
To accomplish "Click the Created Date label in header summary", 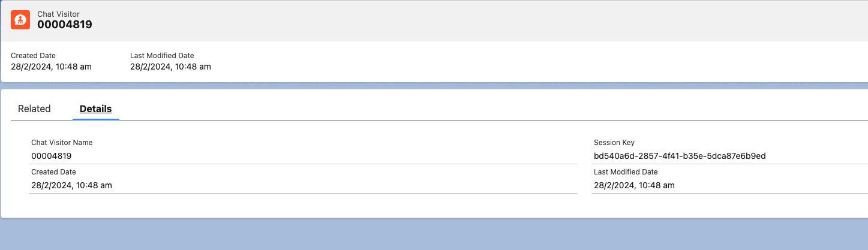I will (x=33, y=56).
